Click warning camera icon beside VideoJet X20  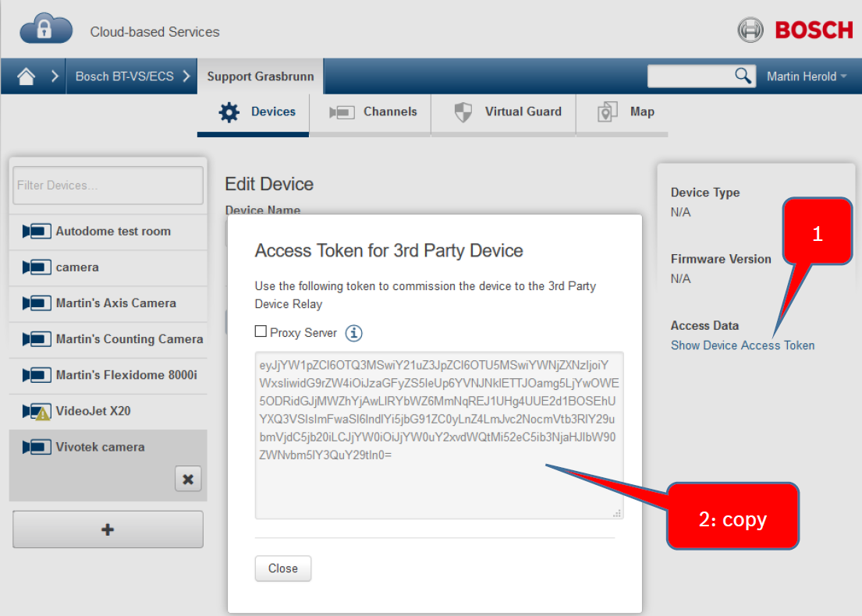37,412
